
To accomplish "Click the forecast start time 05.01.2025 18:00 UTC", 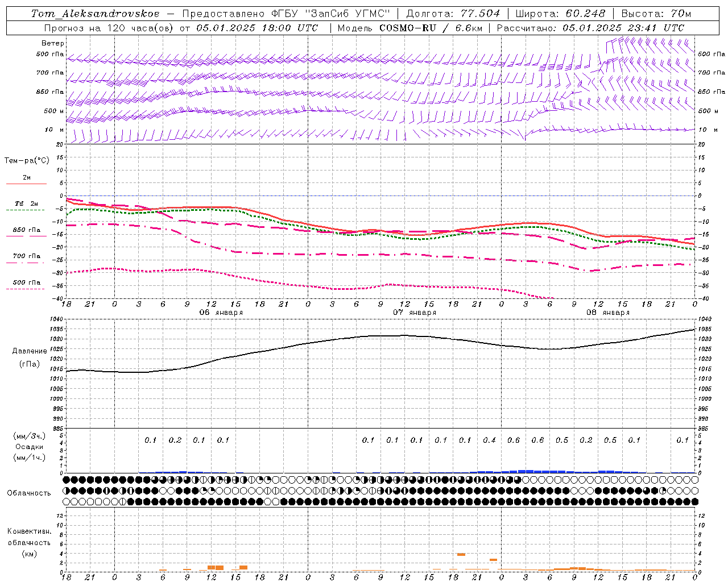I will click(x=257, y=27).
